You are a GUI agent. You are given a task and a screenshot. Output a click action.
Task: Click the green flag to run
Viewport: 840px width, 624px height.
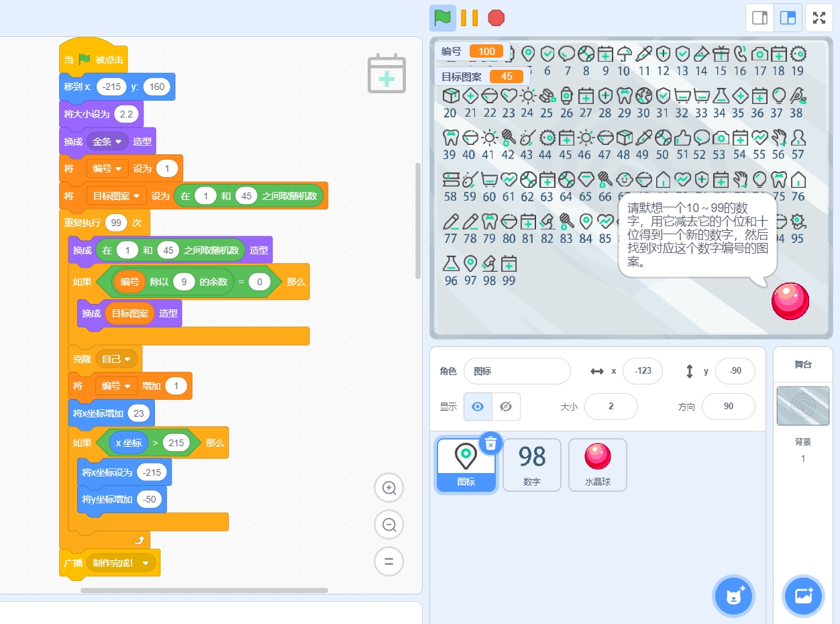(x=442, y=17)
